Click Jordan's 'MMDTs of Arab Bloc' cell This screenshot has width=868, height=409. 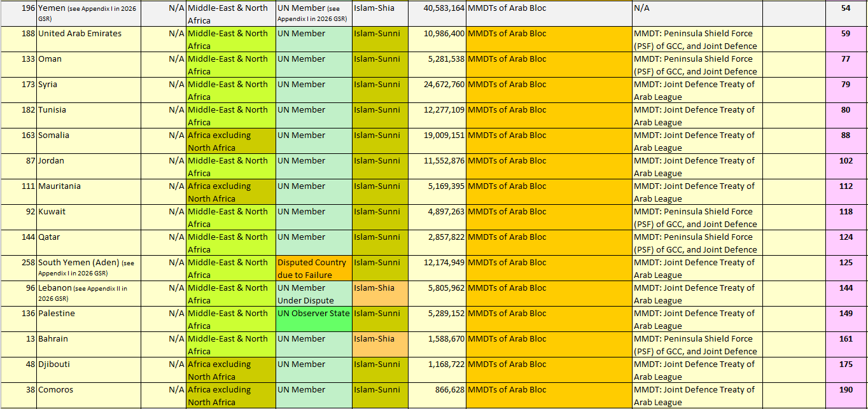[x=549, y=167]
